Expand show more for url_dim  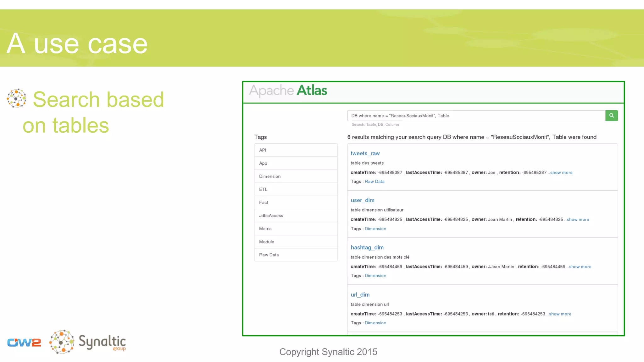560,314
